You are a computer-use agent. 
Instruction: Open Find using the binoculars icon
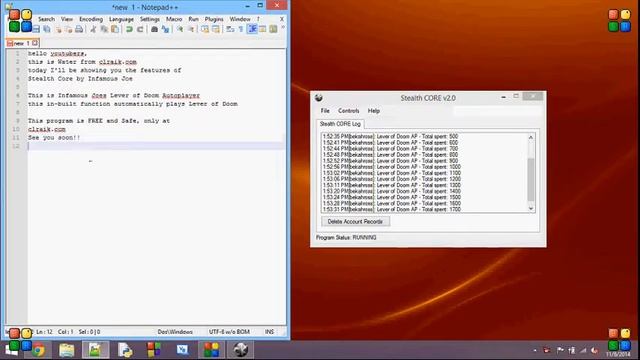(x=154, y=29)
